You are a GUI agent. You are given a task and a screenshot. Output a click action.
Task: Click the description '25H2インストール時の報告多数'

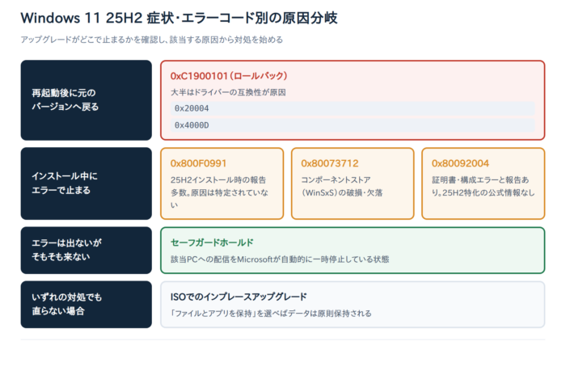(219, 192)
